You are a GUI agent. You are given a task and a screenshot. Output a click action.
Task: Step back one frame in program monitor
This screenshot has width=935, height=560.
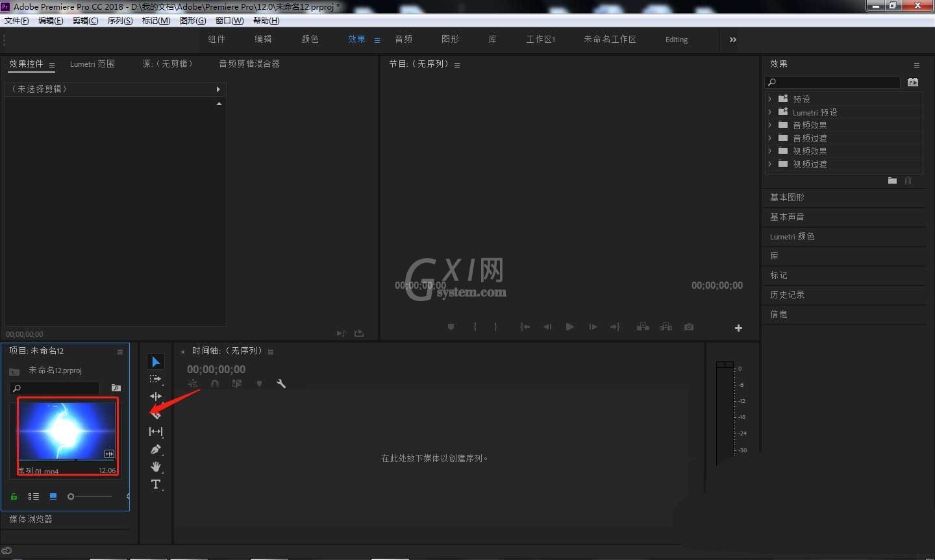547,327
